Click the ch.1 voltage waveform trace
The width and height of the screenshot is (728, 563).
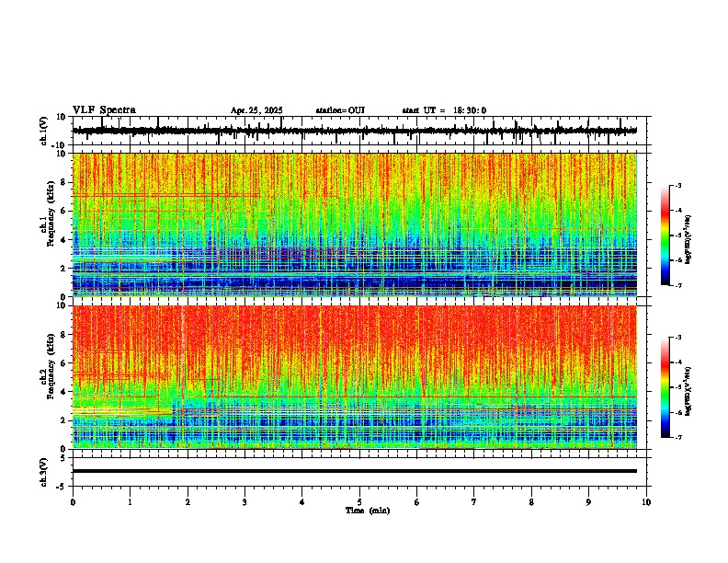coord(355,131)
